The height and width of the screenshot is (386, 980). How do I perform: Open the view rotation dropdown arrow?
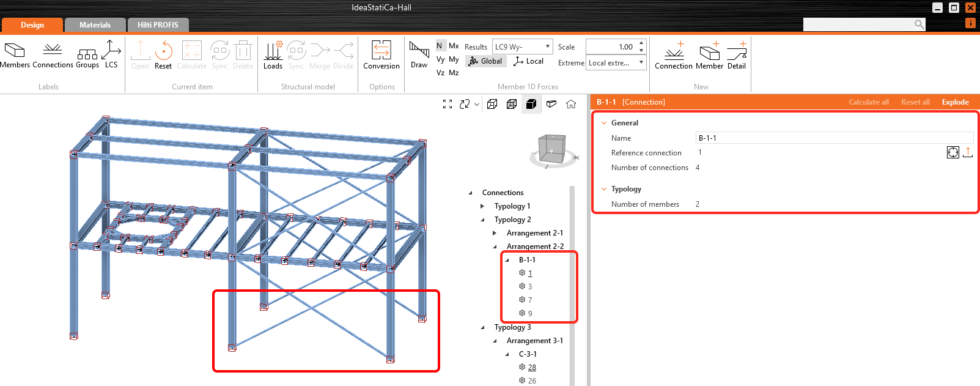477,105
